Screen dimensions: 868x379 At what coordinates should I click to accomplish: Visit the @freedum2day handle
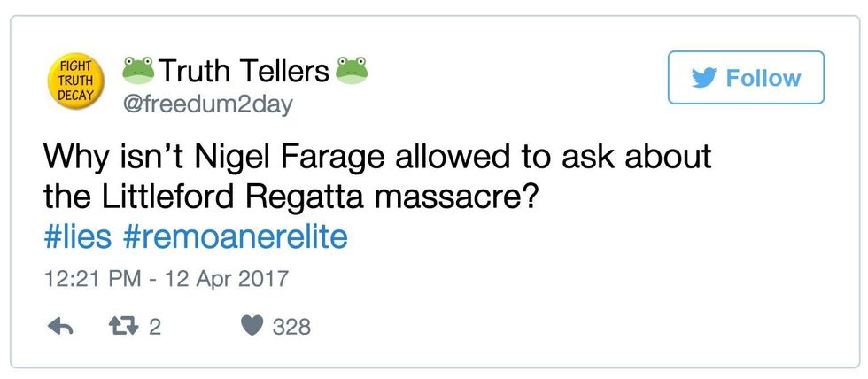click(207, 104)
